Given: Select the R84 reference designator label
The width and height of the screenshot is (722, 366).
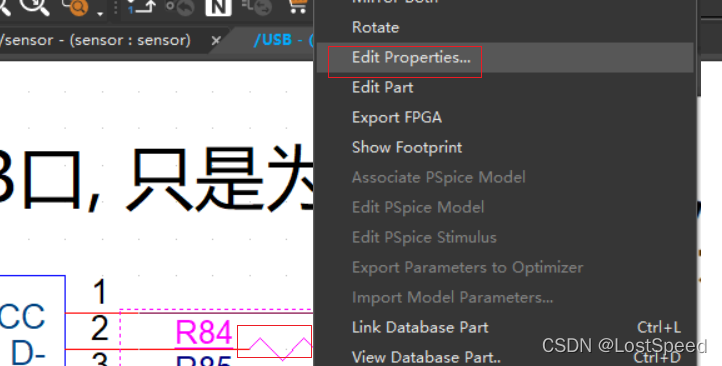Looking at the screenshot, I should click(x=204, y=333).
